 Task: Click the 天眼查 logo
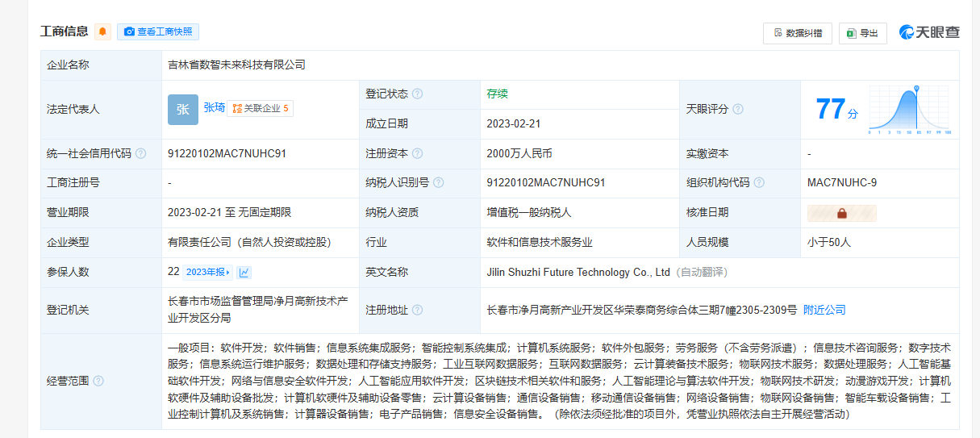(929, 32)
